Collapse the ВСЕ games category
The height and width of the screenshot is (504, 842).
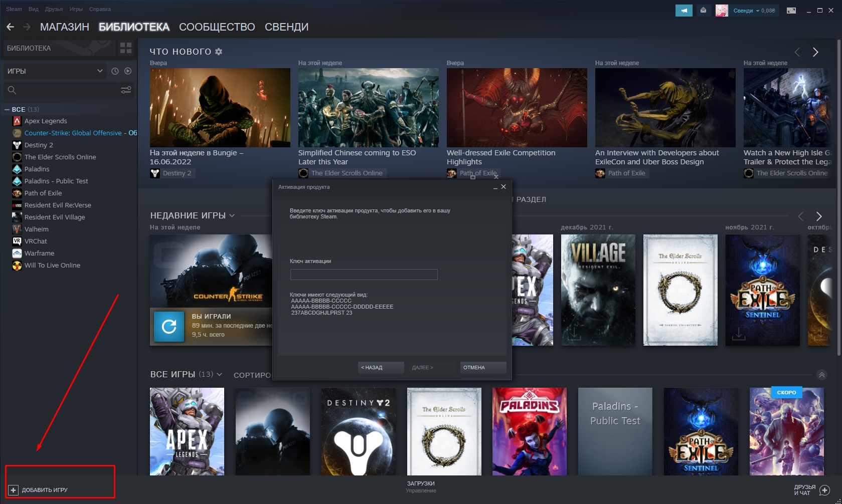(x=7, y=109)
